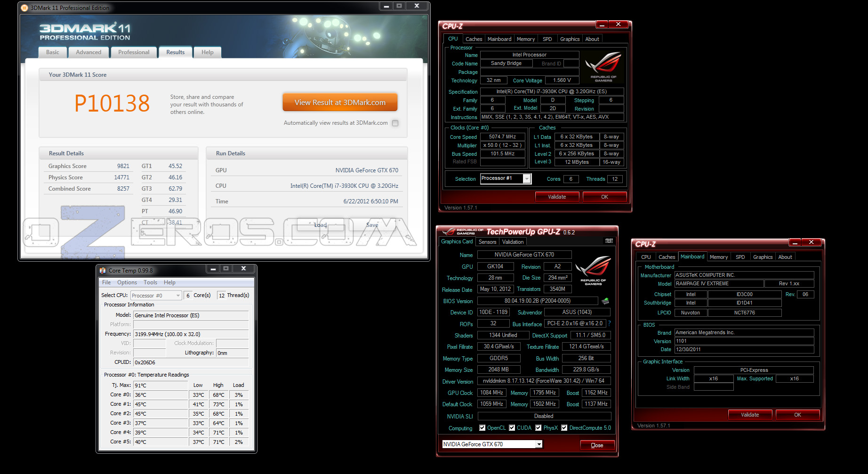868x474 pixels.
Task: Click the Load button in 3DMark 11
Action: 321,225
